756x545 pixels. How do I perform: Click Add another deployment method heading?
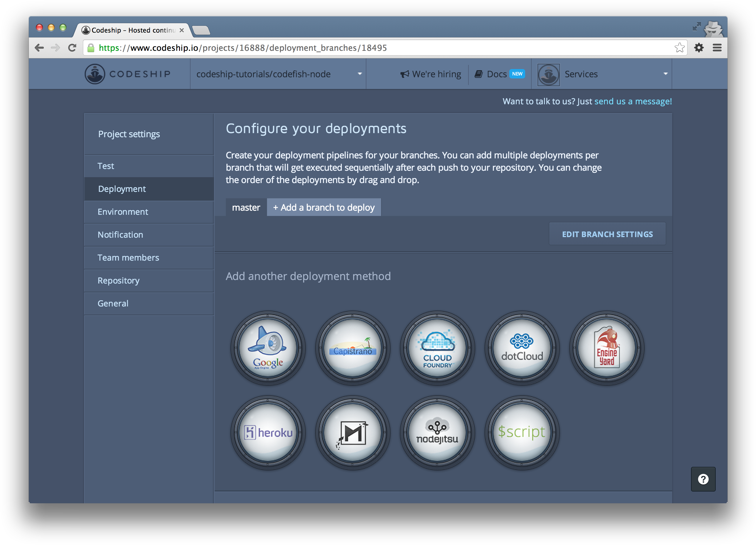click(308, 276)
